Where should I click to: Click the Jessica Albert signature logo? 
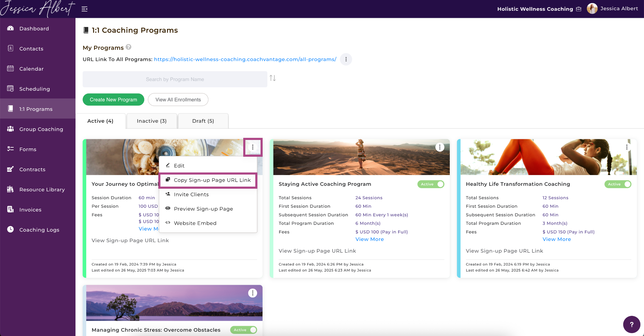[37, 9]
